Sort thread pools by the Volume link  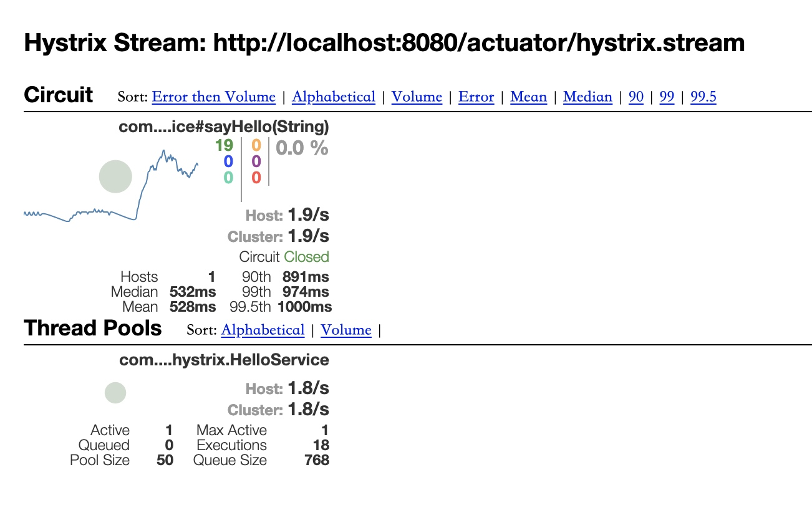(x=346, y=330)
